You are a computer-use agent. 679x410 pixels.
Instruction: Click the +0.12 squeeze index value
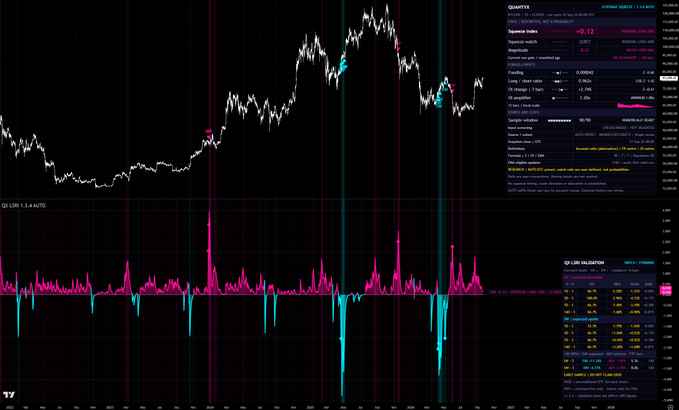click(585, 32)
